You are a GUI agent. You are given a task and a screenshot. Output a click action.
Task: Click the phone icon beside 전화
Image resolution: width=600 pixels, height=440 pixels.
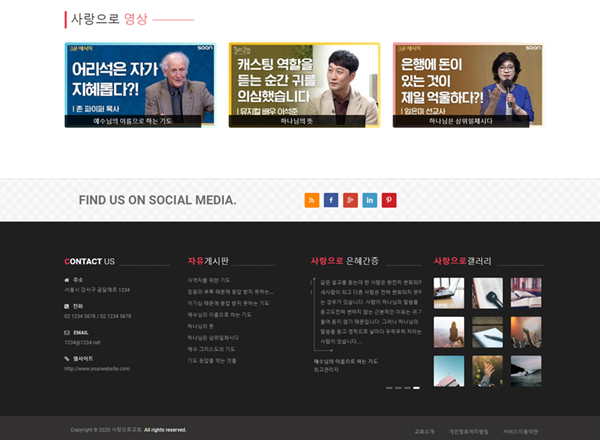coord(67,306)
